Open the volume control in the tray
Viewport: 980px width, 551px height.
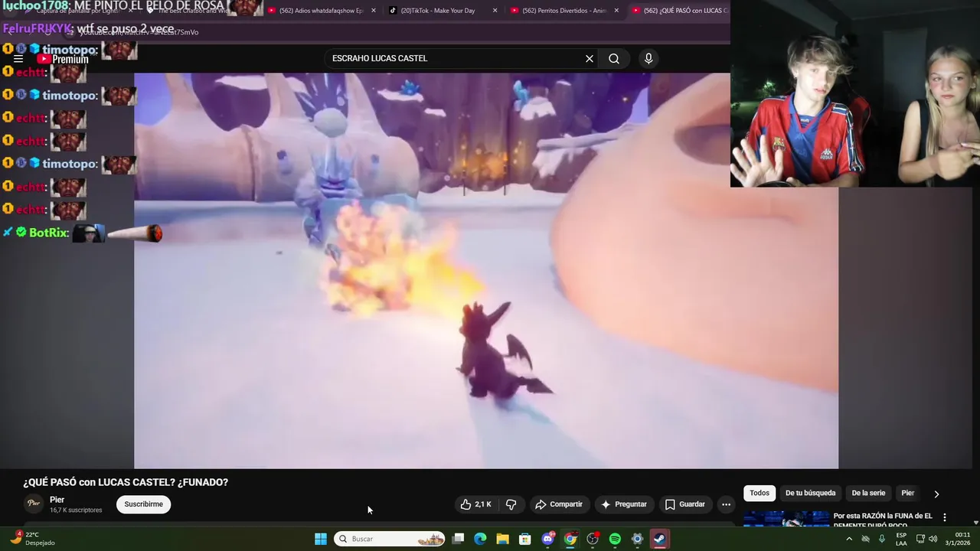933,539
